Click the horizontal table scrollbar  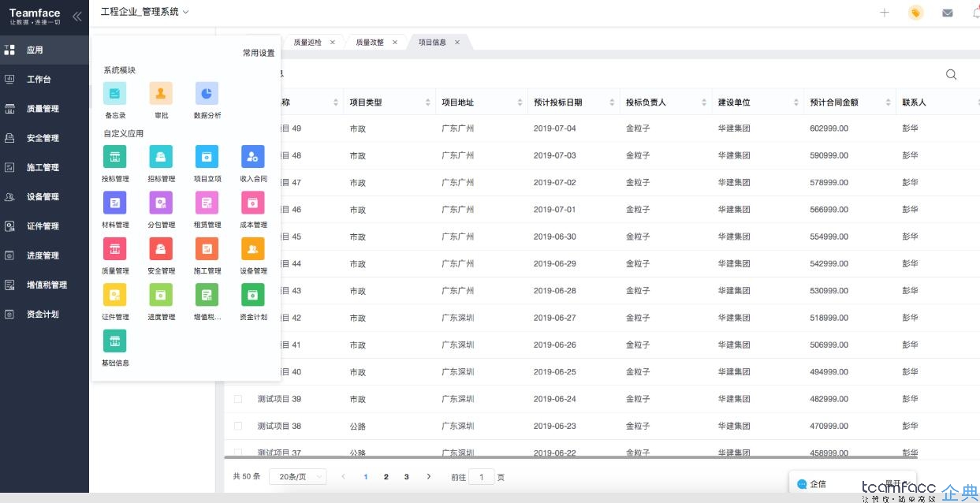(571, 456)
